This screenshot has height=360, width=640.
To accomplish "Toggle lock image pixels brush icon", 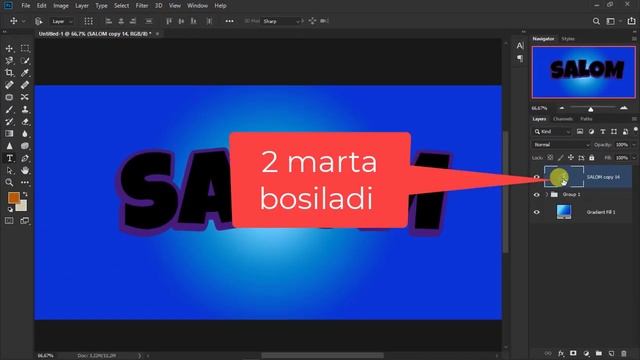I will pos(561,158).
